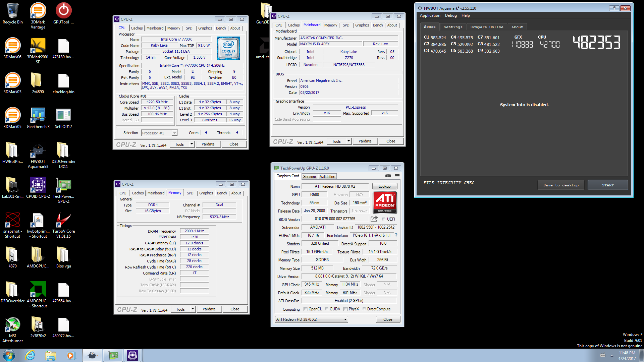Launch Geekbench 3 shortcut
Screen dimensions: 644x362
pyautogui.click(x=38, y=118)
